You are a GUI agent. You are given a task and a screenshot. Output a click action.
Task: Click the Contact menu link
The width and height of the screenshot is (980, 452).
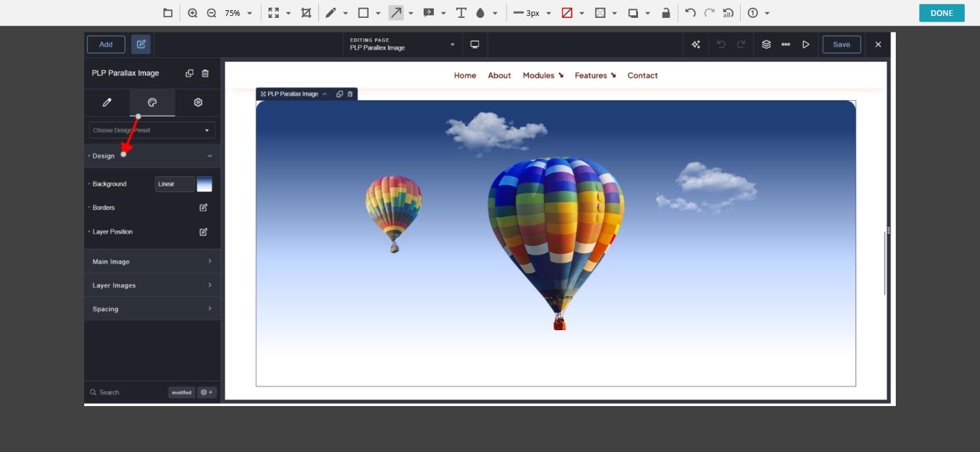click(642, 75)
